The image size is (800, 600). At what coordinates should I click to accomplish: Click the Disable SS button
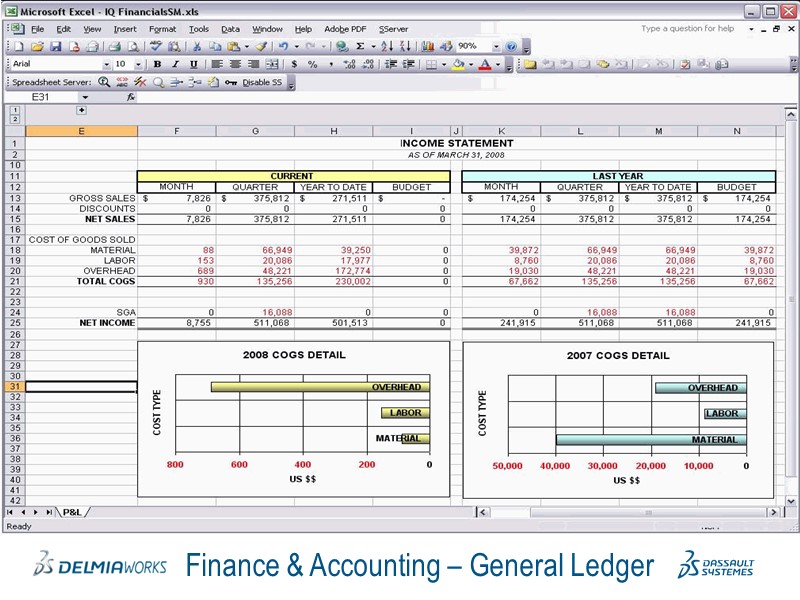(262, 82)
